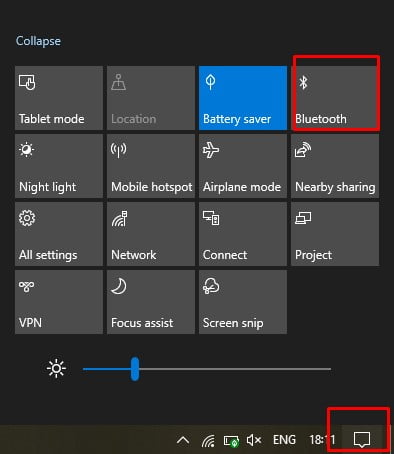
Task: Toggle Nearby sharing tile
Action: click(335, 166)
